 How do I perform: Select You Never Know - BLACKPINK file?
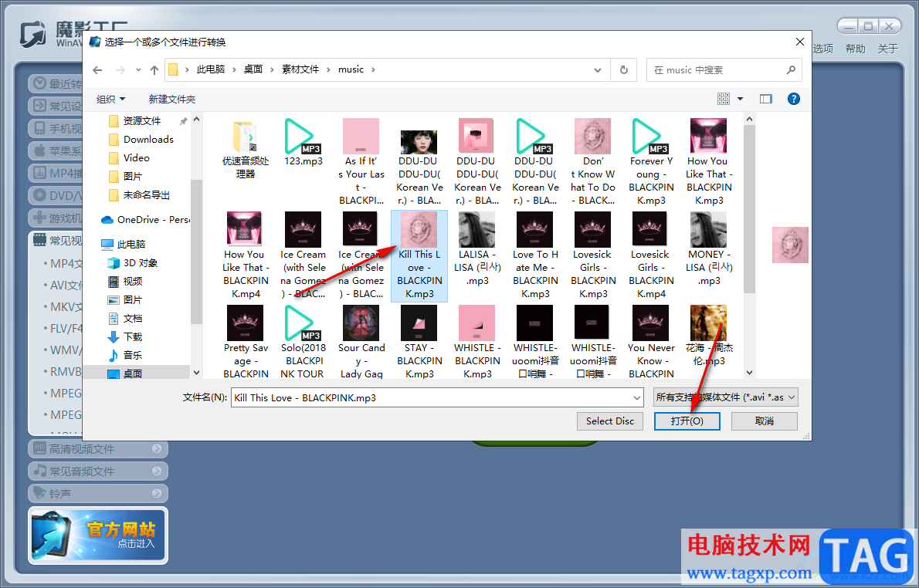650,342
